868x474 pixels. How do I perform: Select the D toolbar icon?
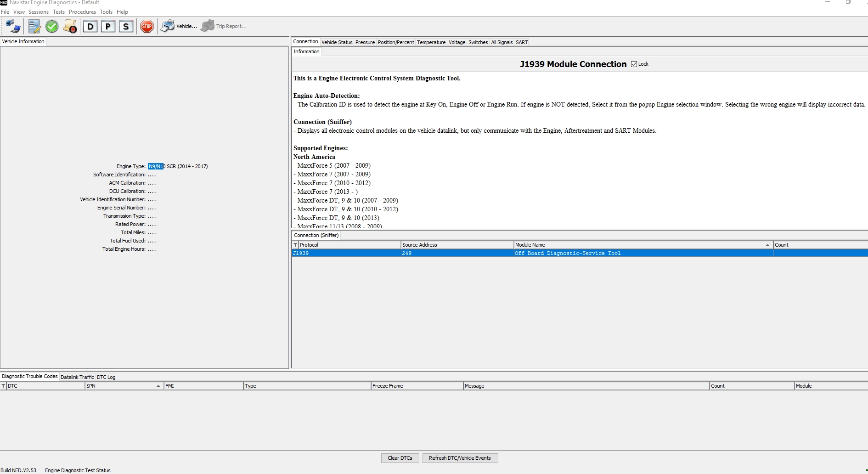pos(90,26)
